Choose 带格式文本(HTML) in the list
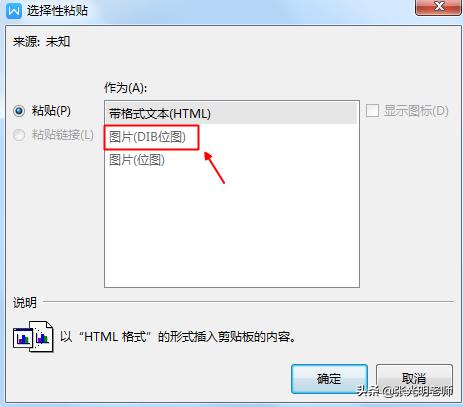The width and height of the screenshot is (463, 407). [231, 113]
